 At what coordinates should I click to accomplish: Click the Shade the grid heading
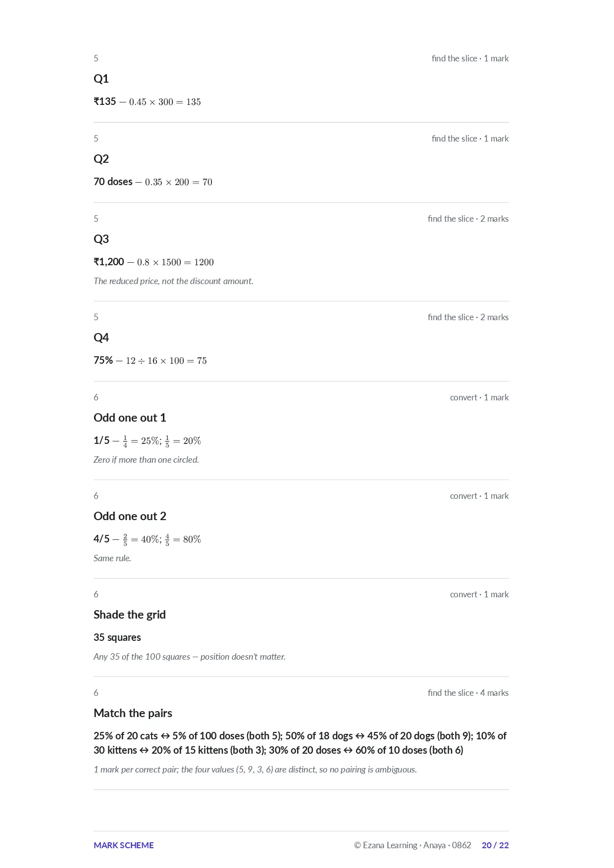point(130,615)
